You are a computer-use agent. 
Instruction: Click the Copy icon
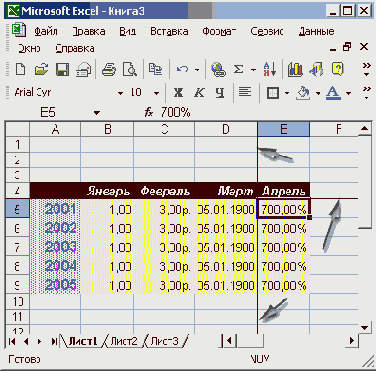(155, 69)
